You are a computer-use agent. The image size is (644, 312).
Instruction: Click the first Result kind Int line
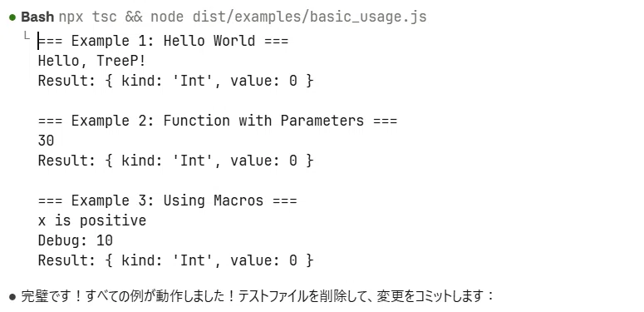coord(176,81)
